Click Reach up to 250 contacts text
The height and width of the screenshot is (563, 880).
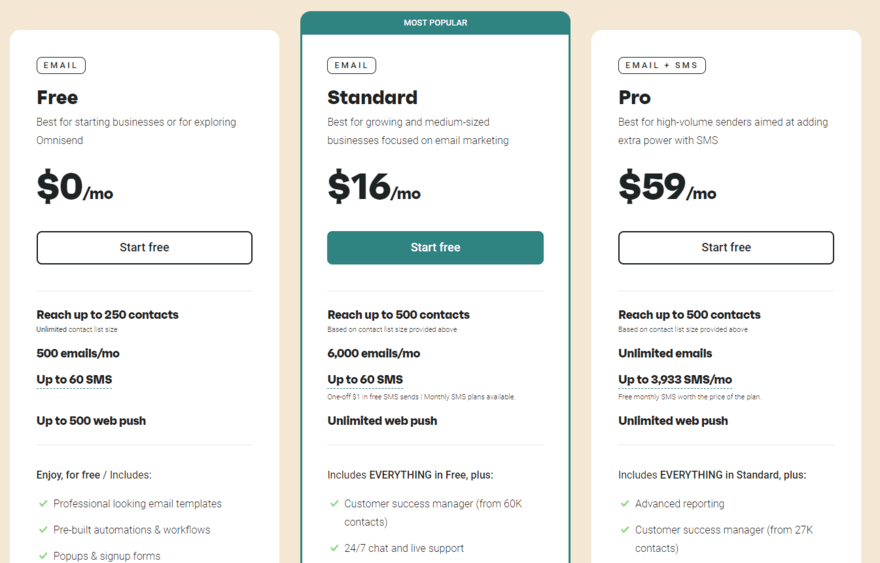pos(107,315)
